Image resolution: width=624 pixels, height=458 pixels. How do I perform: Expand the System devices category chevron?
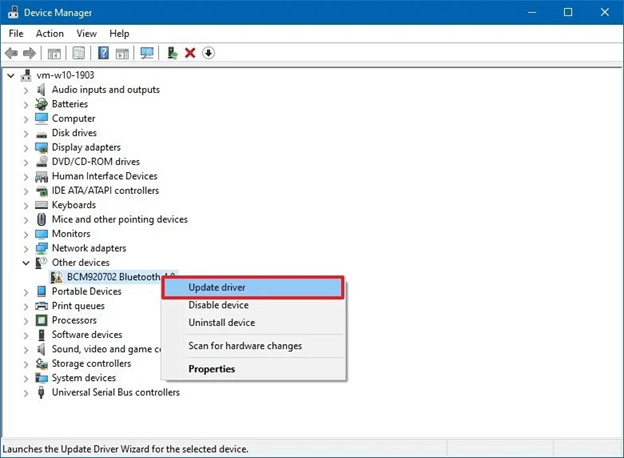point(26,378)
